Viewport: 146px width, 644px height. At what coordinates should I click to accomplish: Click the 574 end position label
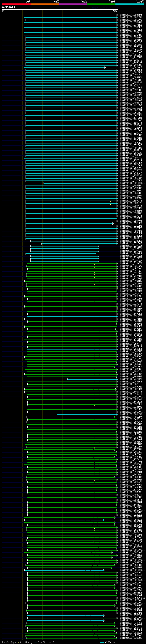coord(115,11)
